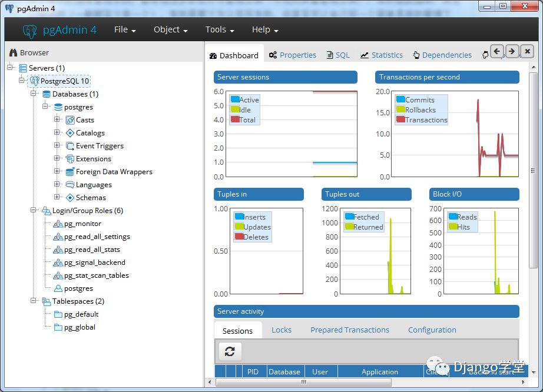
Task: Click the Application column header
Action: 380,372
